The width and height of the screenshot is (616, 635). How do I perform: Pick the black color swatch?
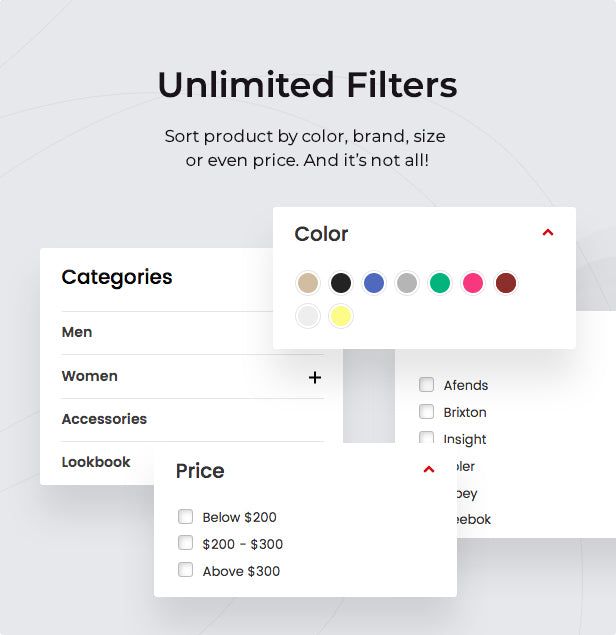pos(341,283)
